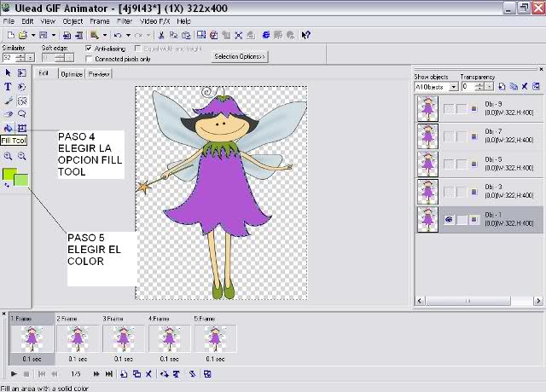
Task: Select the rectangle selection tool
Action: [22, 72]
